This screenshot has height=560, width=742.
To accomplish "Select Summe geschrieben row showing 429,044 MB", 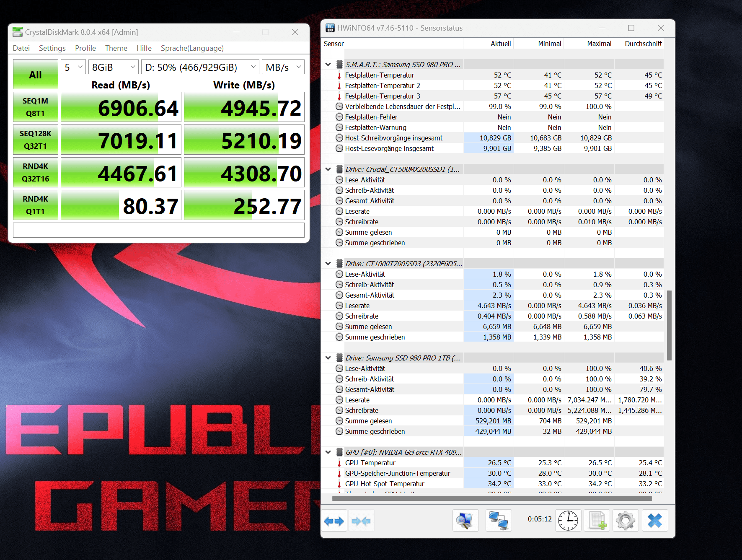I will [x=493, y=431].
